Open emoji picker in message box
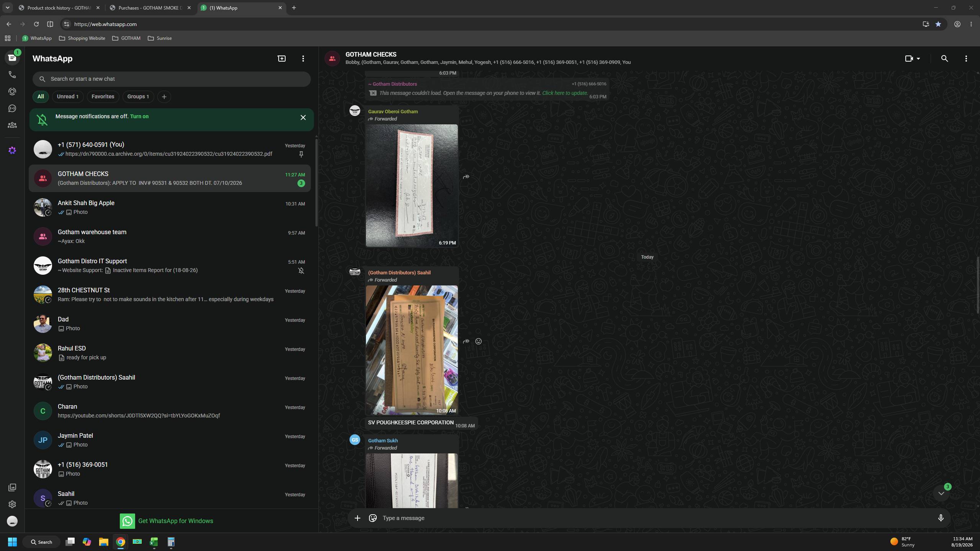This screenshot has height=551, width=980. point(372,518)
